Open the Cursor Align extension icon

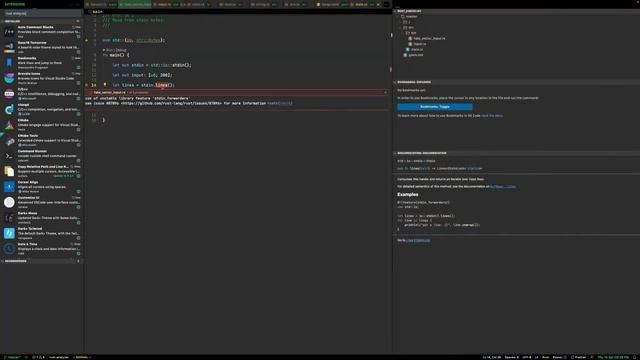(9, 187)
